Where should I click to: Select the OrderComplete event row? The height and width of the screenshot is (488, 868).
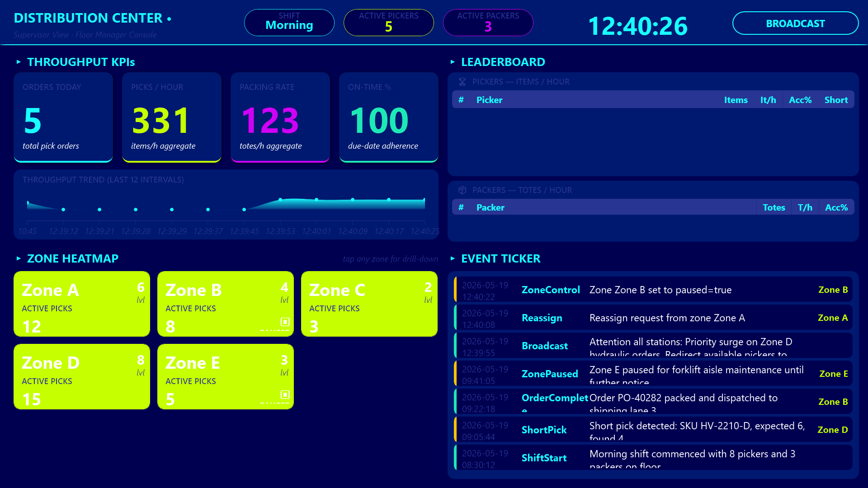(653, 402)
